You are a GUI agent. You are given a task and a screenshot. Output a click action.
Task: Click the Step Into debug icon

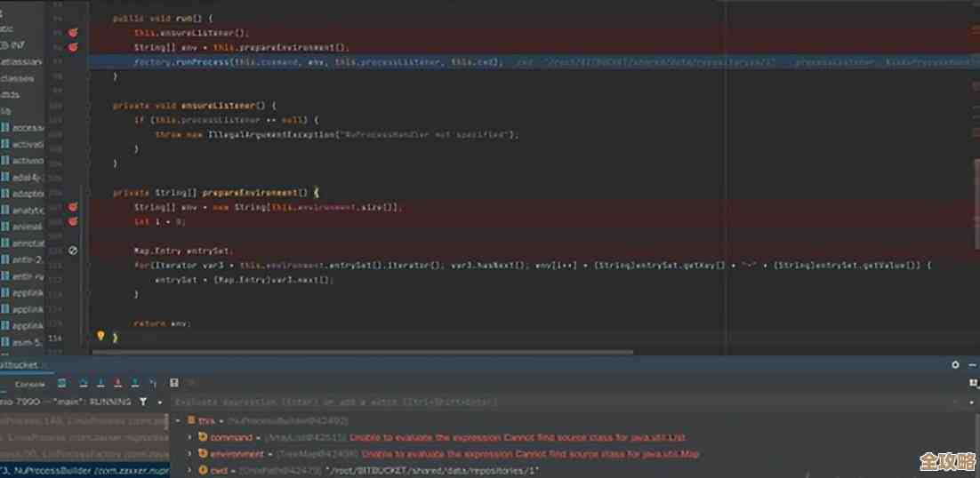click(x=99, y=383)
